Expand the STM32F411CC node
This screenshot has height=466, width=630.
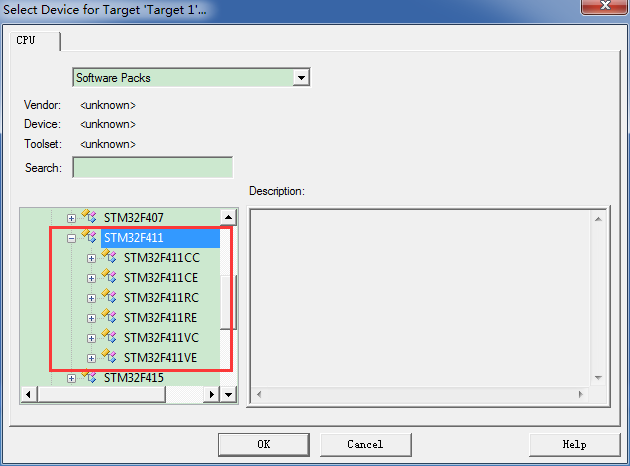pyautogui.click(x=91, y=258)
